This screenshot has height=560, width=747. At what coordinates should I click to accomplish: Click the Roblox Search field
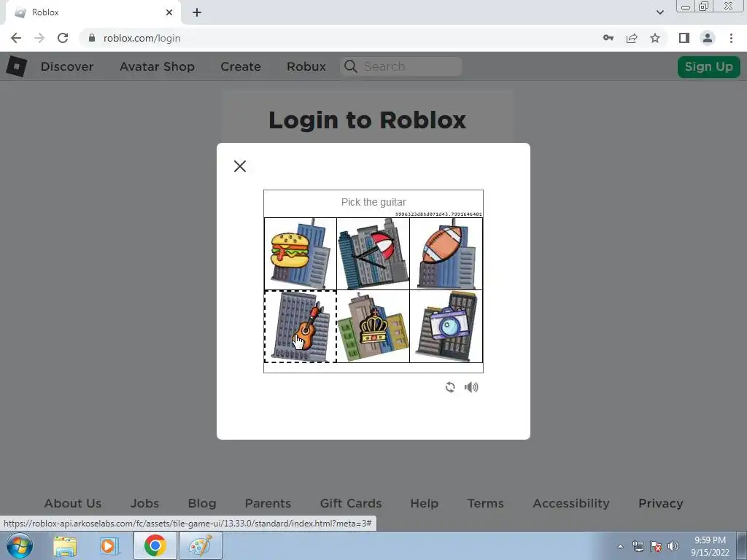[x=401, y=66]
